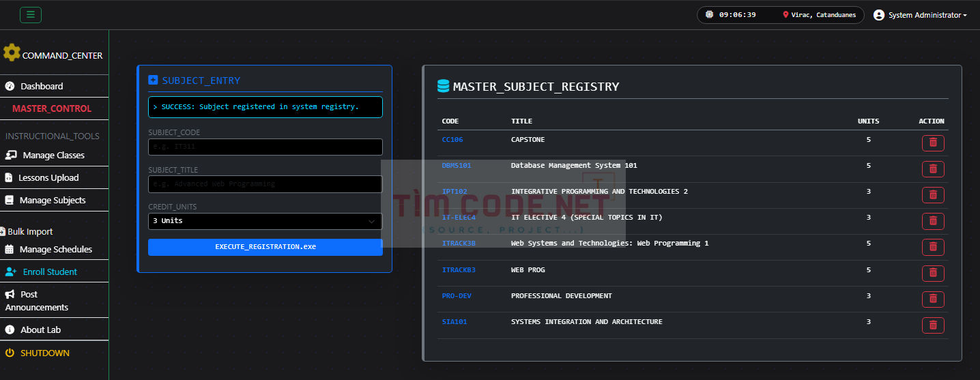Open Dashboard in the sidebar
This screenshot has width=980, height=380.
point(42,86)
